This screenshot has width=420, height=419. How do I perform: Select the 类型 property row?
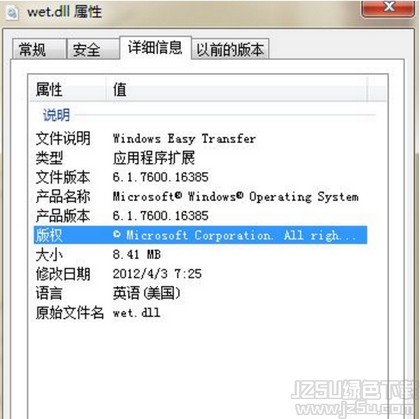(x=200, y=158)
